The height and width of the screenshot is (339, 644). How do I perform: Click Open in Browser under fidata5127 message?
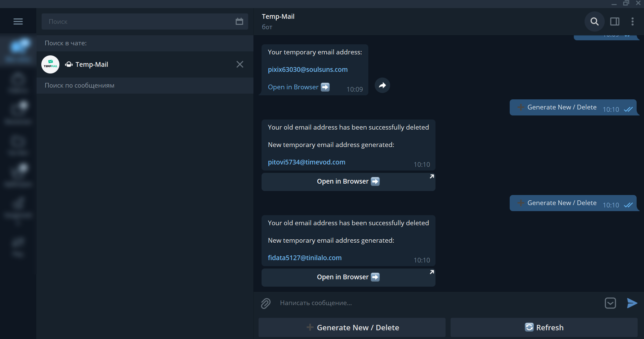point(348,277)
